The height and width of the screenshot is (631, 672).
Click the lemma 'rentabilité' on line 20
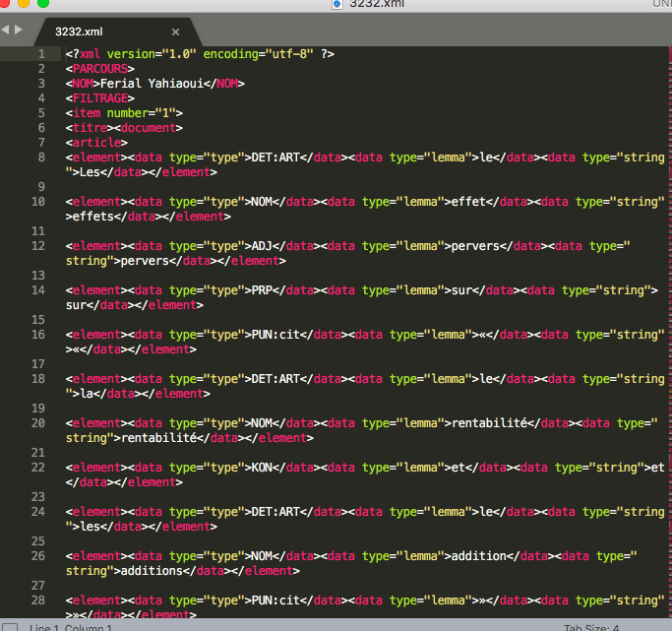pos(489,423)
